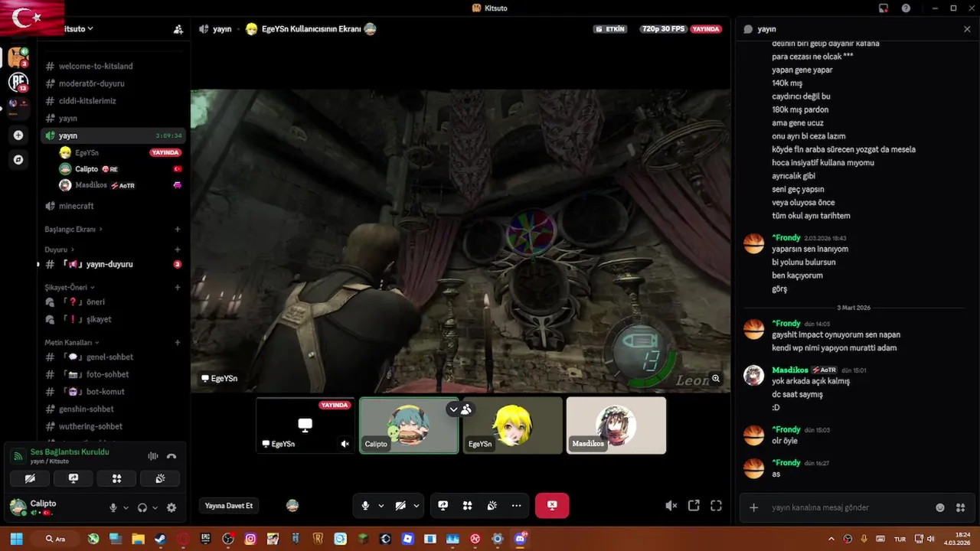Share screen from the voice panel

pyautogui.click(x=73, y=478)
